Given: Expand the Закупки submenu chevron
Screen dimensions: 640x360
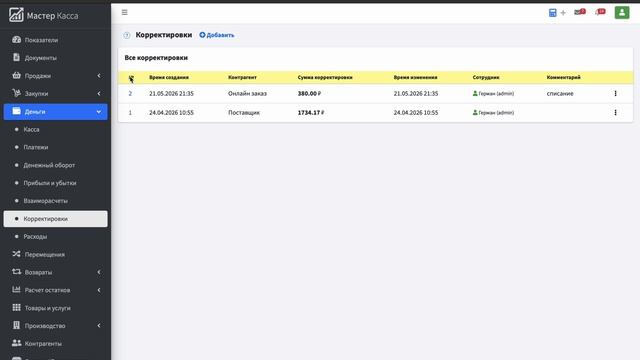Looking at the screenshot, I should click(99, 93).
